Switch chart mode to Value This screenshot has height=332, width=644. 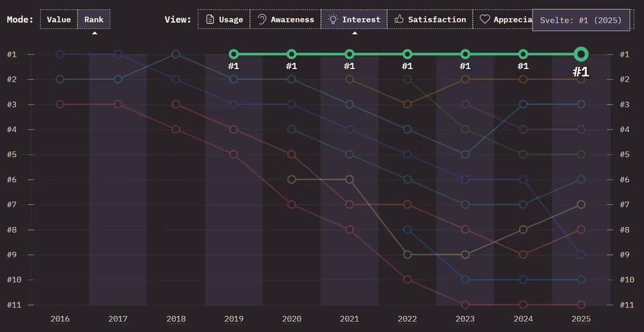(x=59, y=19)
